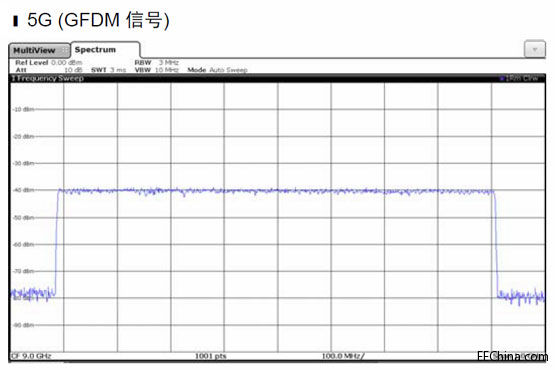Select the CF 9.0 GHz center frequency label
This screenshot has width=555, height=370.
pyautogui.click(x=31, y=356)
